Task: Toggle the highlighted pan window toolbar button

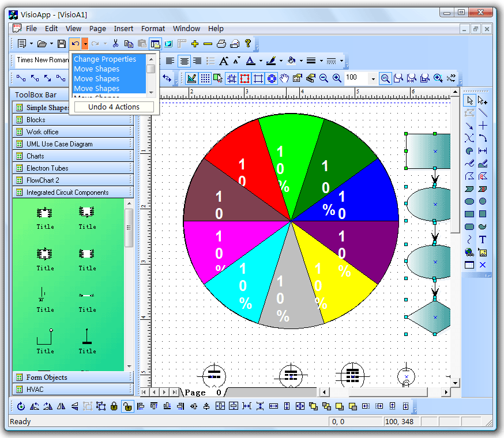Action: pos(156,43)
